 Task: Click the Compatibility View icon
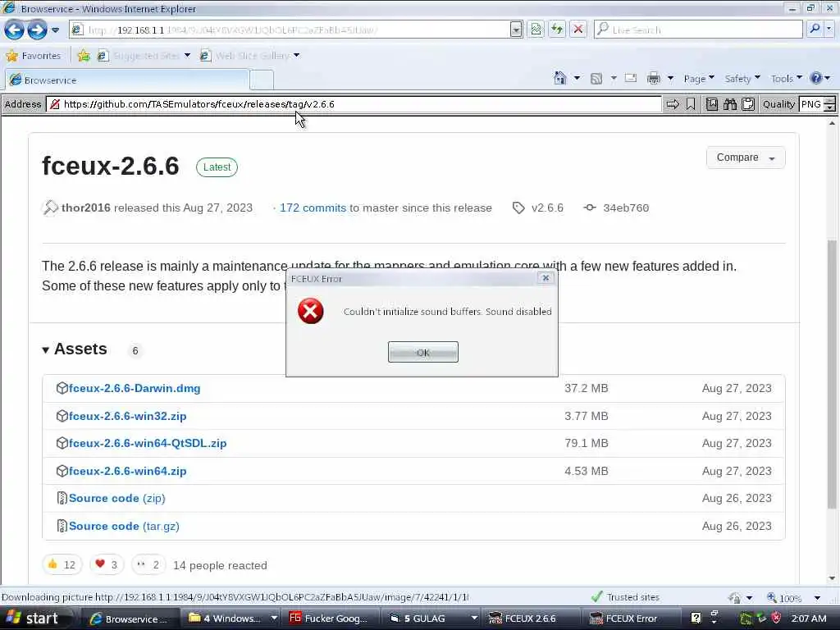coord(536,30)
